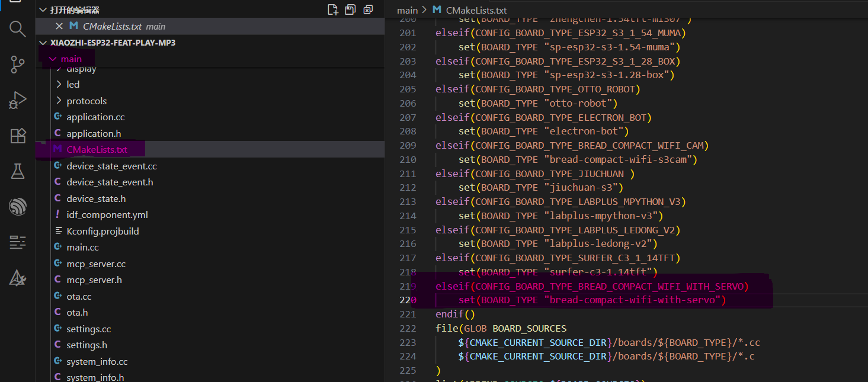Close CMakeLists.txt in open editors list

coord(59,26)
